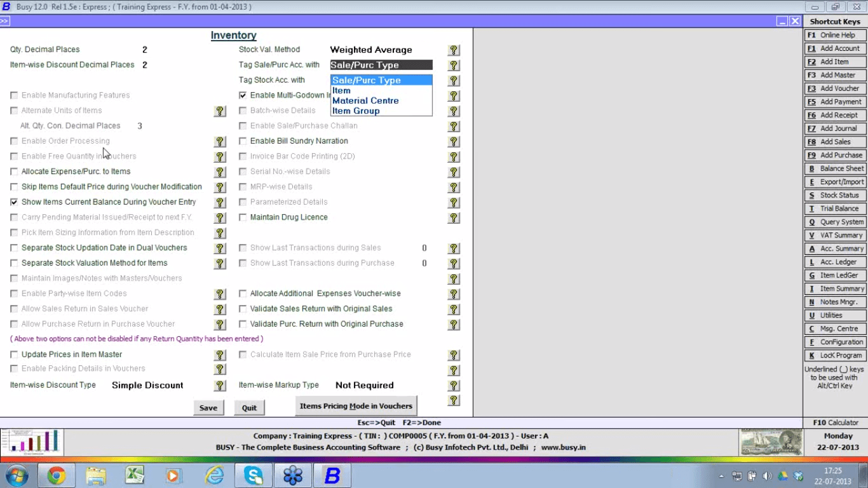
Task: Choose Sale/Purc Type in the dropdown list
Action: pyautogui.click(x=381, y=80)
